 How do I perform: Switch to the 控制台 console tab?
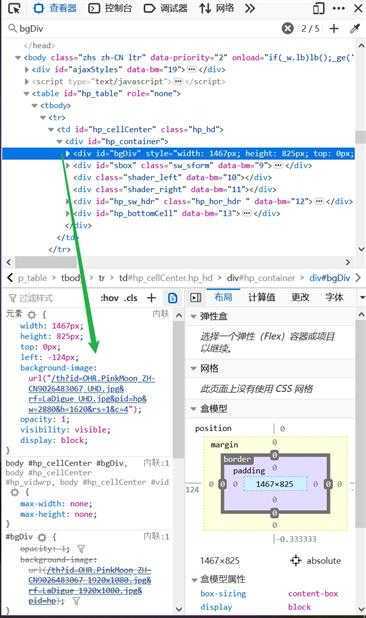[110, 8]
